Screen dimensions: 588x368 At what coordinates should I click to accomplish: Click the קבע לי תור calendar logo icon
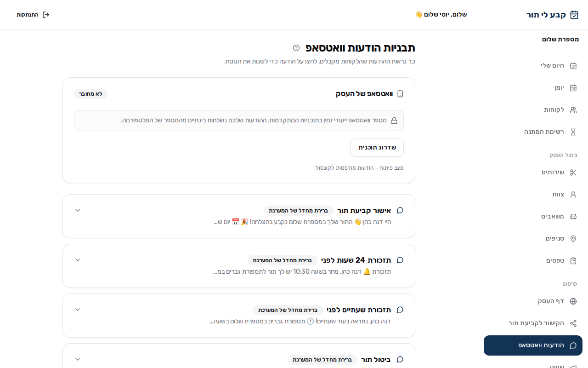[574, 15]
